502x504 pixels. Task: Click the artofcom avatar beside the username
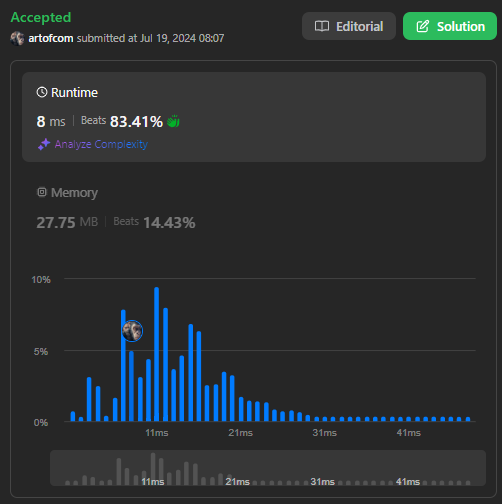[17, 39]
